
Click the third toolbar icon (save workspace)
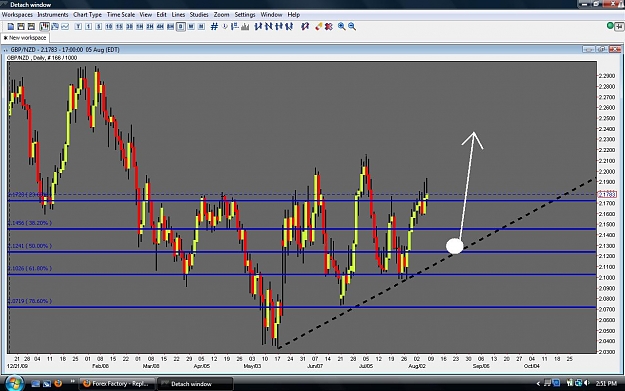pyautogui.click(x=31, y=27)
